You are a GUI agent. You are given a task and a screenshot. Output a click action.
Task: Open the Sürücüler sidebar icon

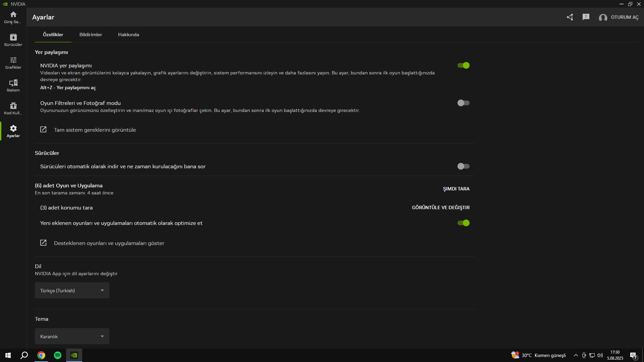pos(13,40)
